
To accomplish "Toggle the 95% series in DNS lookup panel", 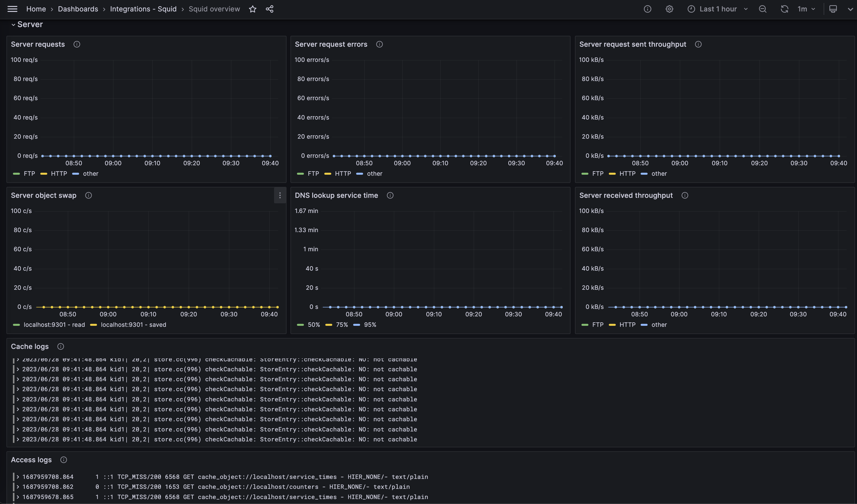I will click(x=370, y=325).
